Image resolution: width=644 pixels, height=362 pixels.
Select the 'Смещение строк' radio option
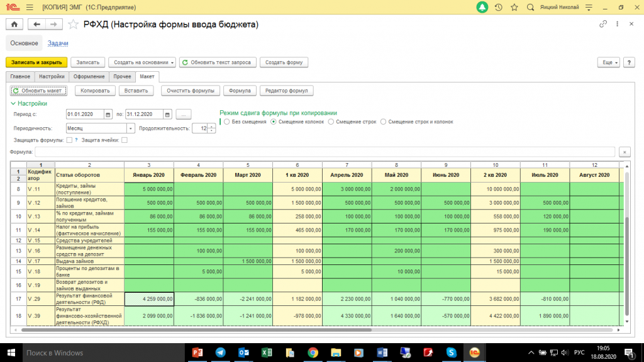(x=331, y=122)
